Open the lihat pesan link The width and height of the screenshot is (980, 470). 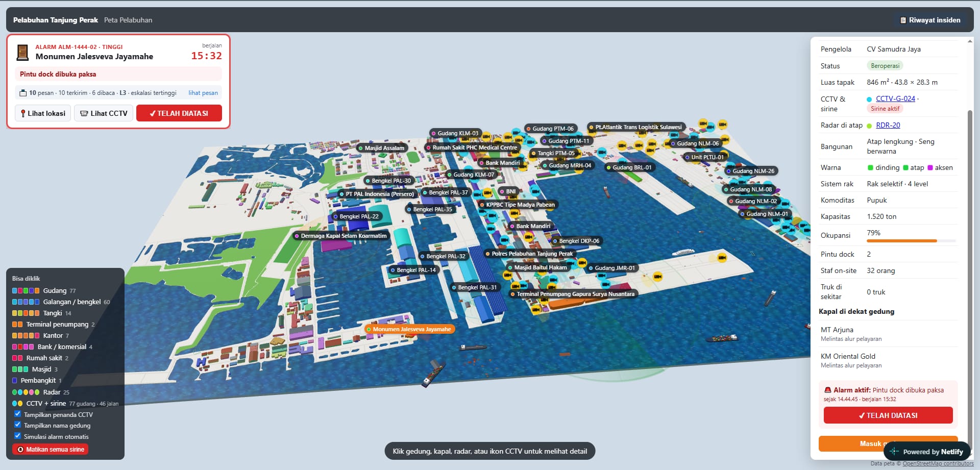click(203, 93)
